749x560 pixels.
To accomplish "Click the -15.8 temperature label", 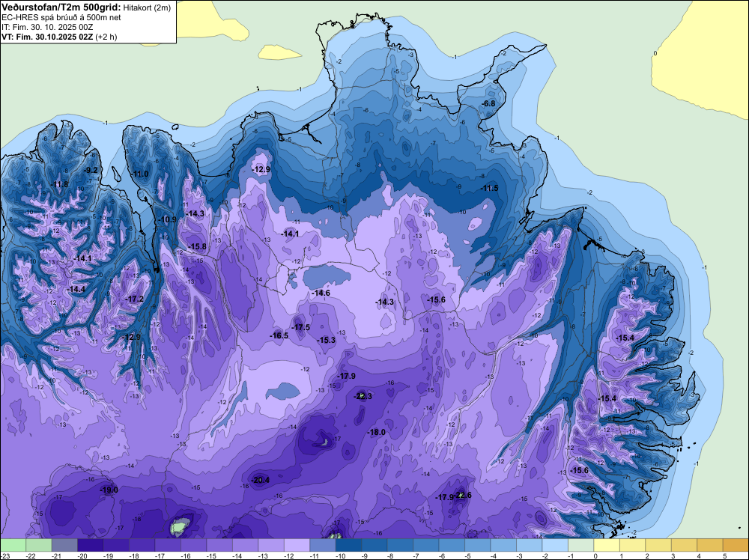I will click(x=197, y=246).
